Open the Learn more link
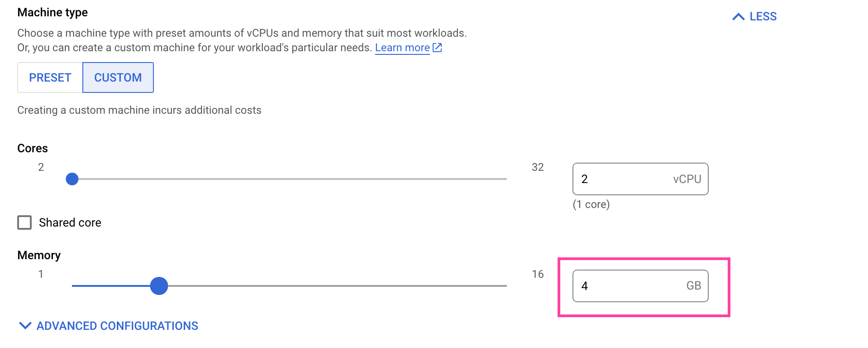Viewport: 868px width, 348px height. (x=402, y=47)
